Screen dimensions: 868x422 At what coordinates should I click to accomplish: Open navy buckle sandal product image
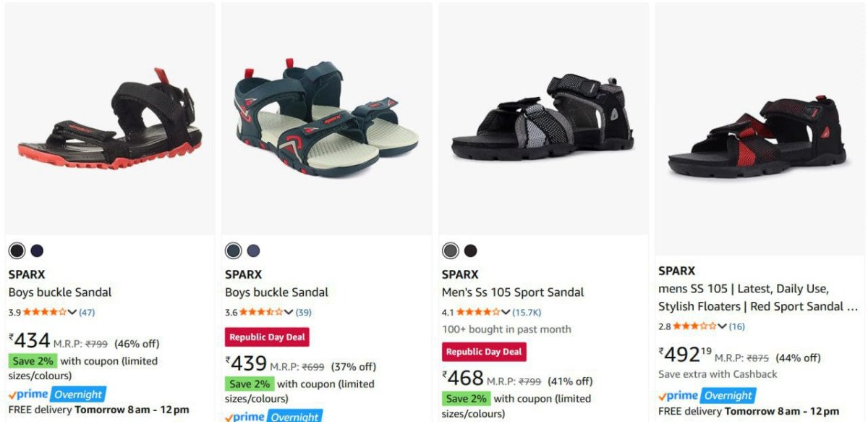pyautogui.click(x=326, y=119)
